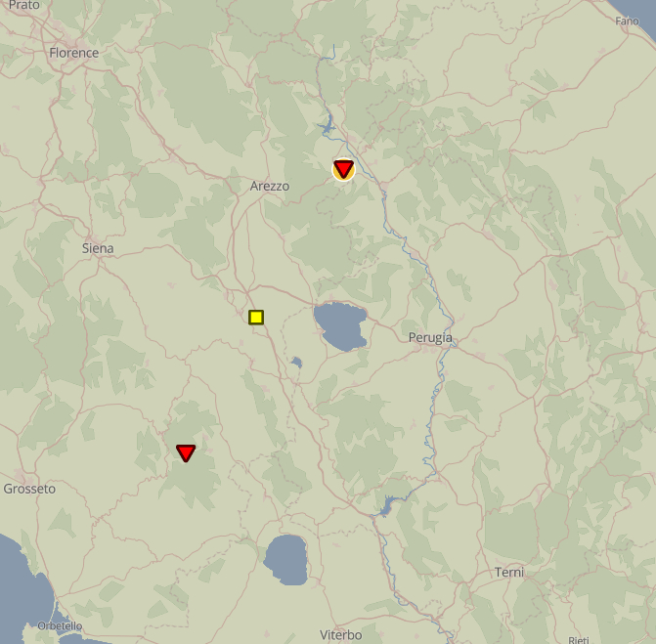Image resolution: width=656 pixels, height=644 pixels.
Task: Click the Siena city label
Action: pos(98,248)
